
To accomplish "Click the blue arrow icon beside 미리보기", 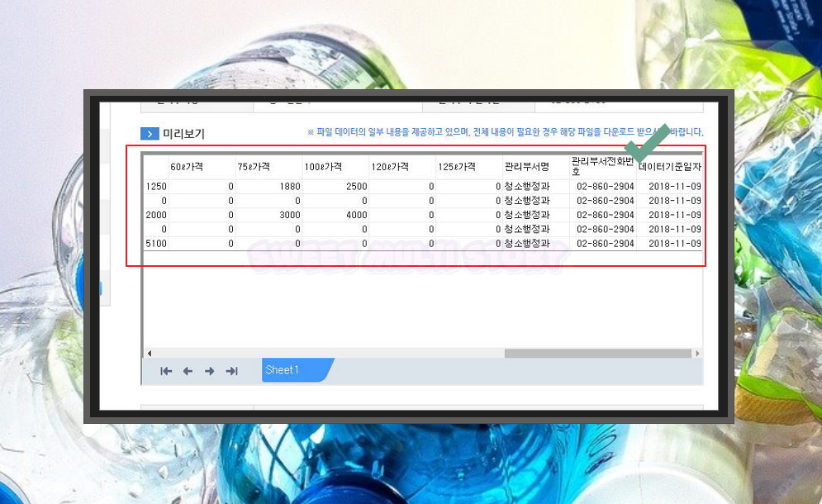I will point(150,134).
